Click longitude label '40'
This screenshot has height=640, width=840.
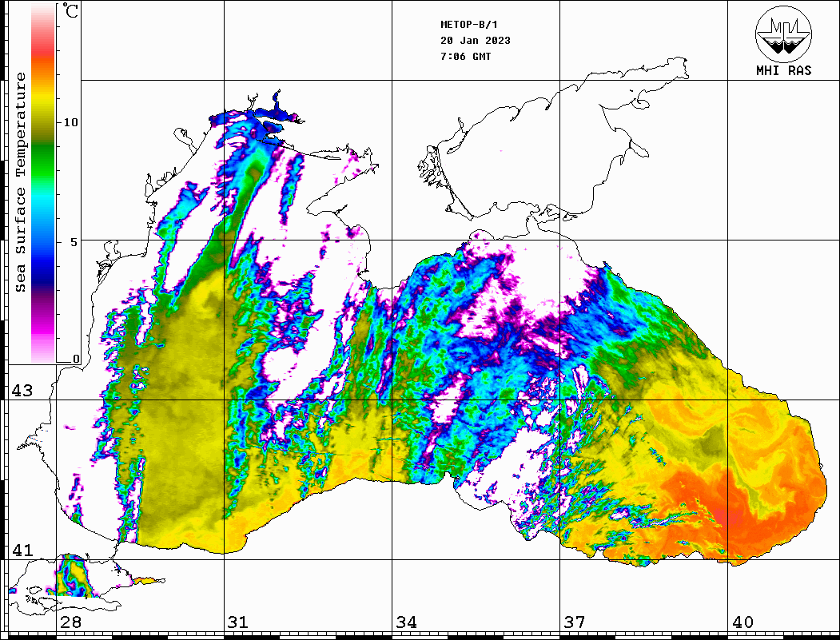[x=742, y=622]
